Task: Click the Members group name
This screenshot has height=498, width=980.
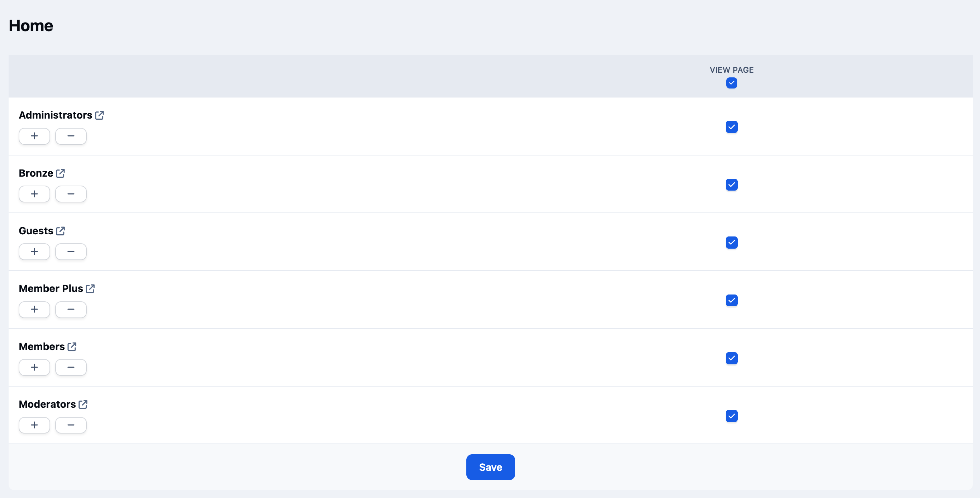Action: pyautogui.click(x=42, y=347)
